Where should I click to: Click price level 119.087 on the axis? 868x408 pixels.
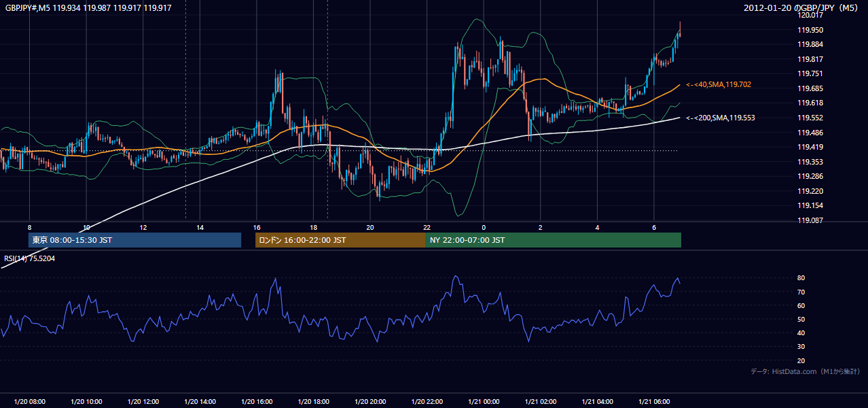tap(810, 220)
